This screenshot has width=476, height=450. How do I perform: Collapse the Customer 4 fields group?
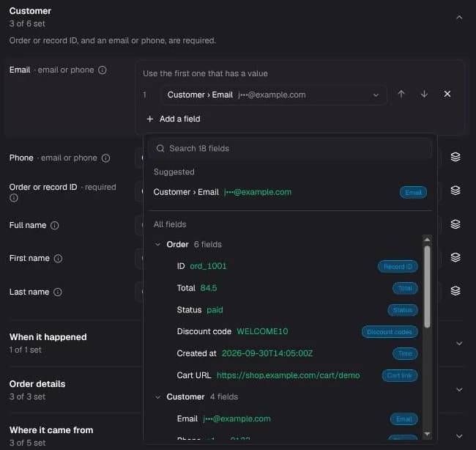157,396
